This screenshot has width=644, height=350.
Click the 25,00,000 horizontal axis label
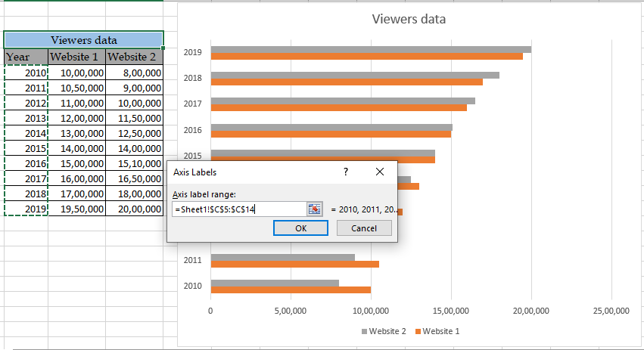pos(611,310)
